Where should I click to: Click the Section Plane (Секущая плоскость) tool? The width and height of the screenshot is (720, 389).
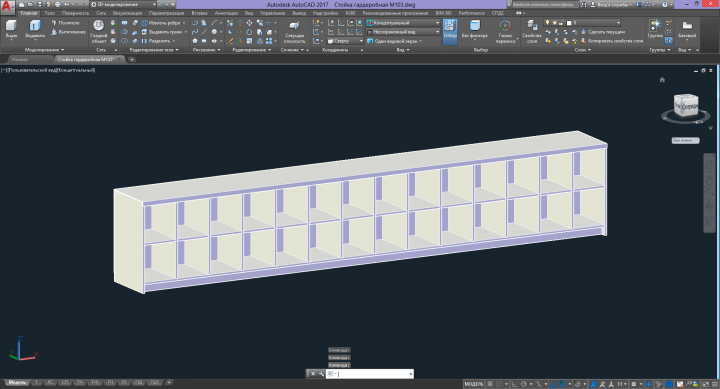point(294,32)
